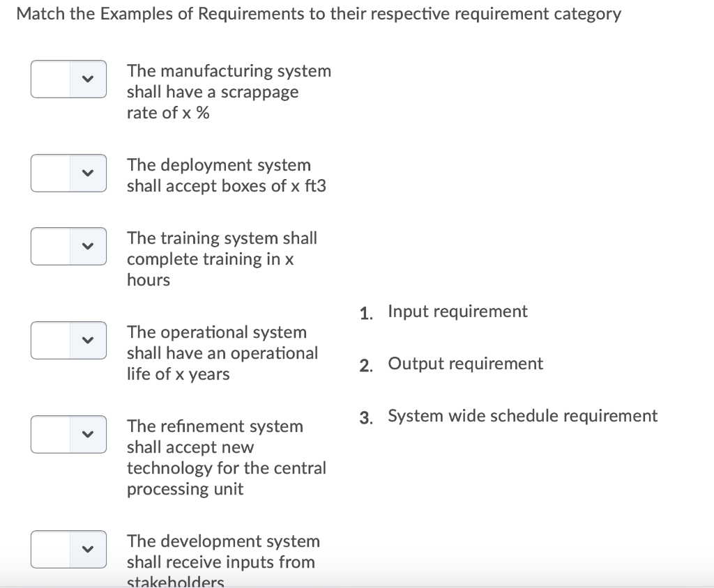Click the number '2.' beside Output requirement
This screenshot has height=588, width=714.
click(x=366, y=365)
